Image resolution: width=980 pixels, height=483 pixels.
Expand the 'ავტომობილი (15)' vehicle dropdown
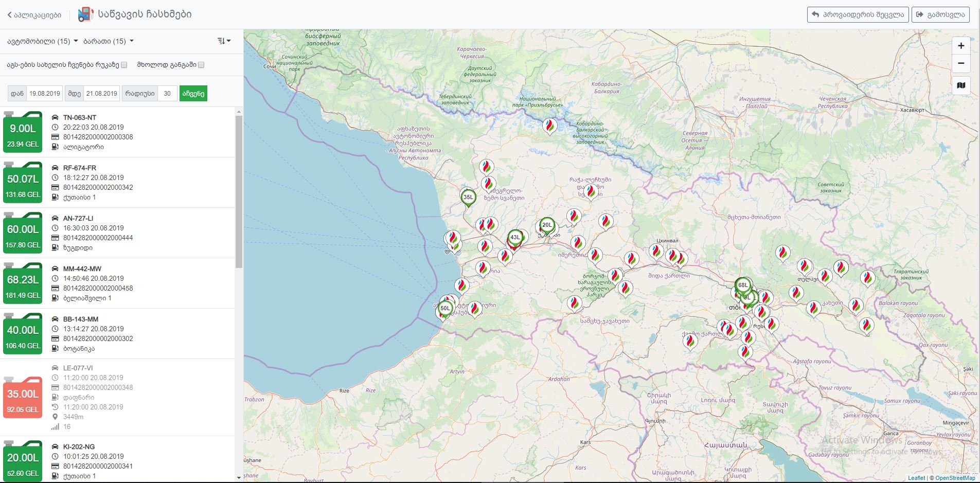click(x=42, y=41)
